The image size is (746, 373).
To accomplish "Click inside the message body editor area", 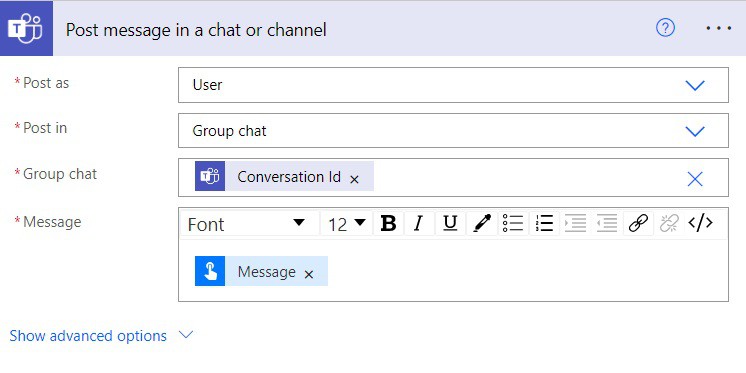I will point(453,270).
